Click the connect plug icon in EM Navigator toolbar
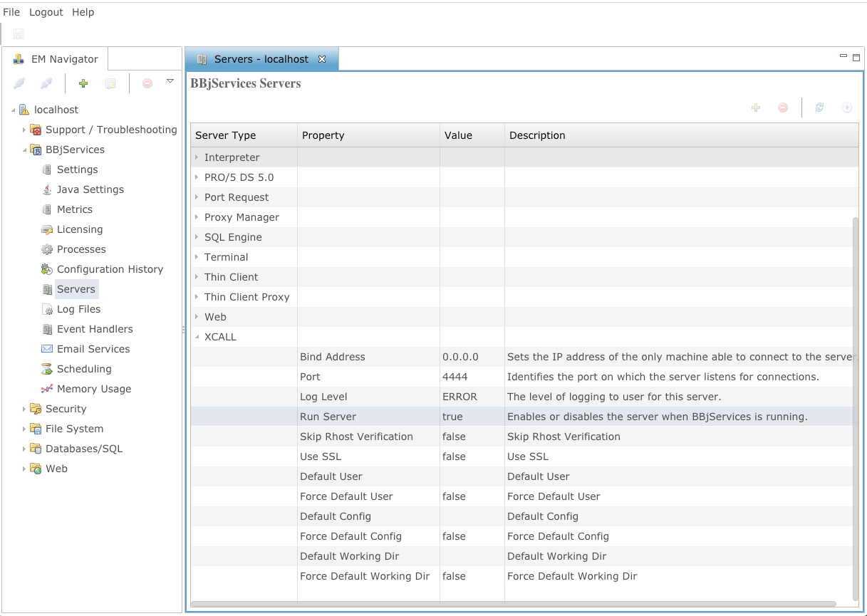The width and height of the screenshot is (867, 616). tap(19, 83)
